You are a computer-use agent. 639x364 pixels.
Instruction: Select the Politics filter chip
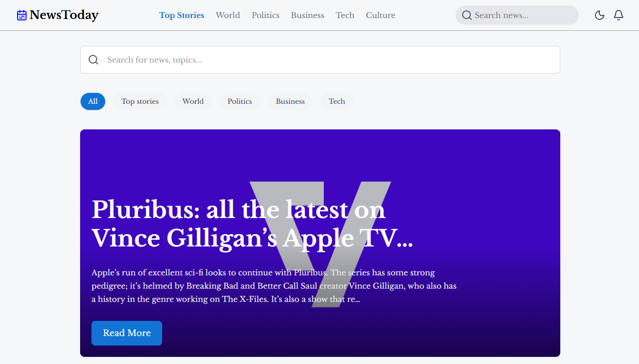[239, 101]
